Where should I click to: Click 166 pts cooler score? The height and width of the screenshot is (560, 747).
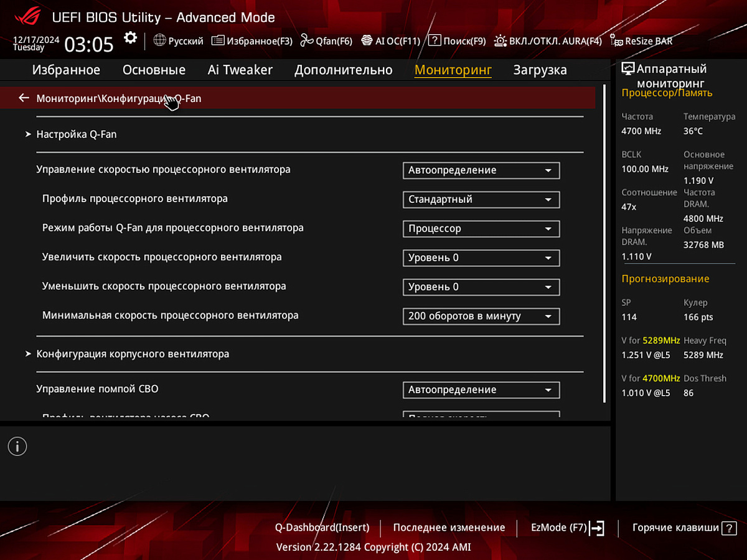[698, 317]
